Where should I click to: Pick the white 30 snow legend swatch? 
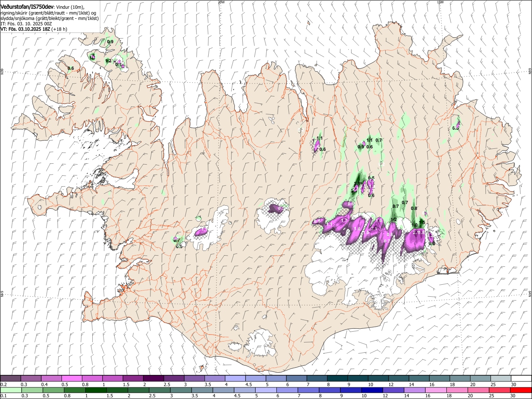pos(521,378)
